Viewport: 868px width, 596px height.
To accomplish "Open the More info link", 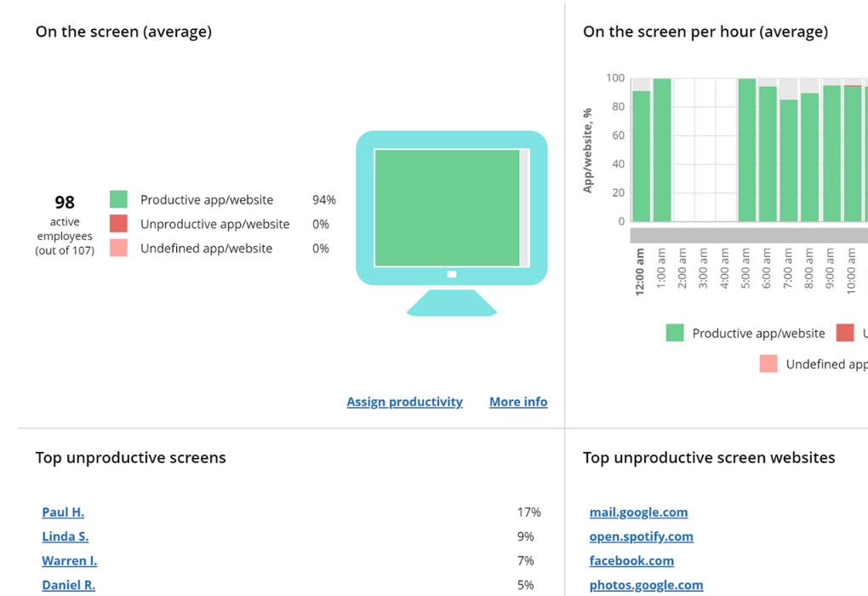I will pos(518,402).
